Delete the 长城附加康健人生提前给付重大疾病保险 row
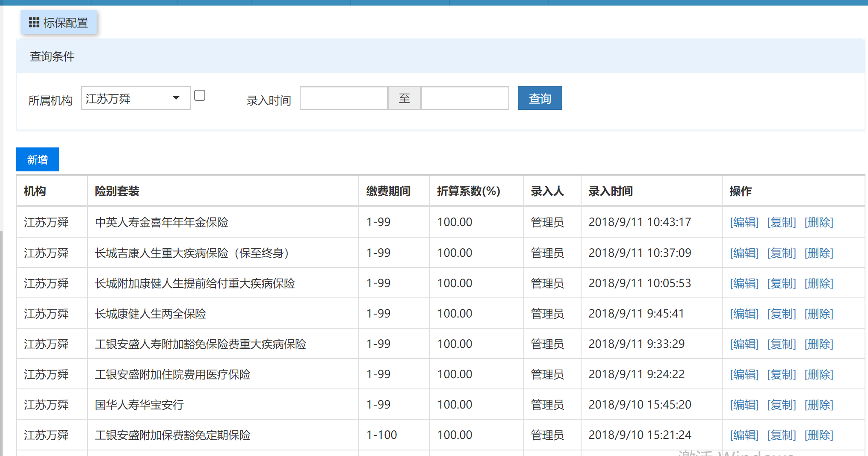This screenshot has height=456, width=868. [x=818, y=283]
